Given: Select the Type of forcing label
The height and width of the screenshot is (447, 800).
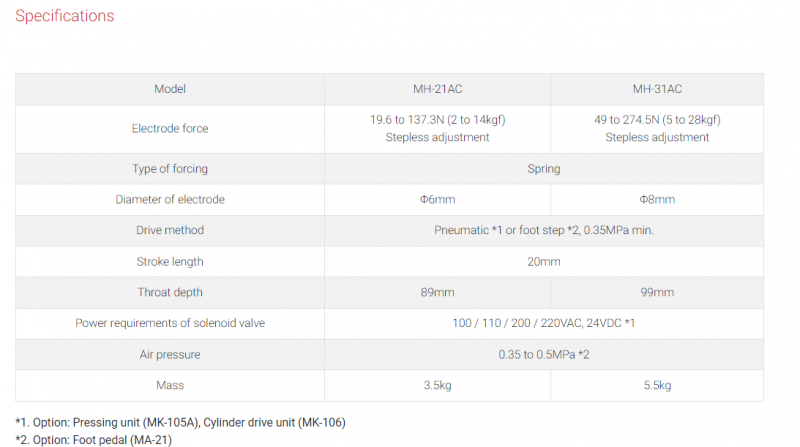Looking at the screenshot, I should (170, 169).
